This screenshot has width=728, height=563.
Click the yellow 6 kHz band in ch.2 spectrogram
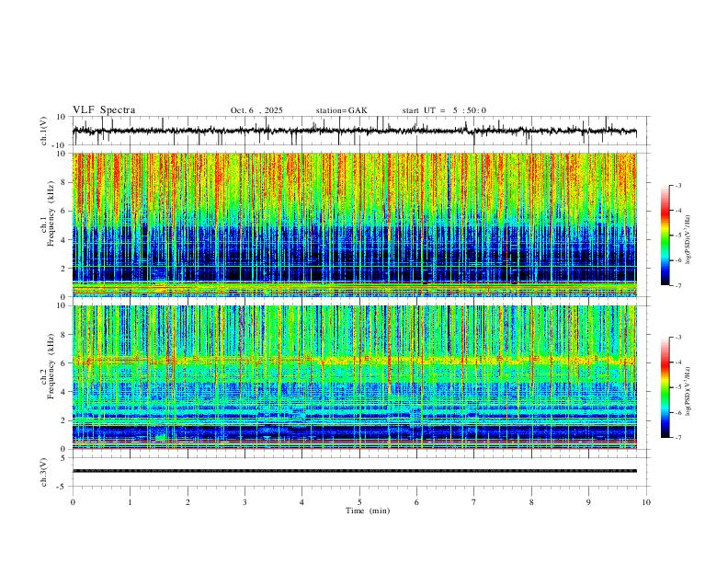pyautogui.click(x=355, y=360)
